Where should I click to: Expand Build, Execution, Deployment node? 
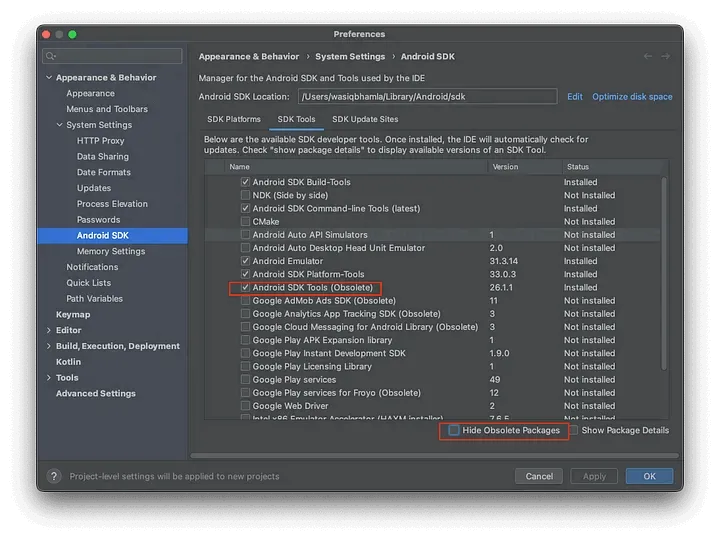(49, 346)
